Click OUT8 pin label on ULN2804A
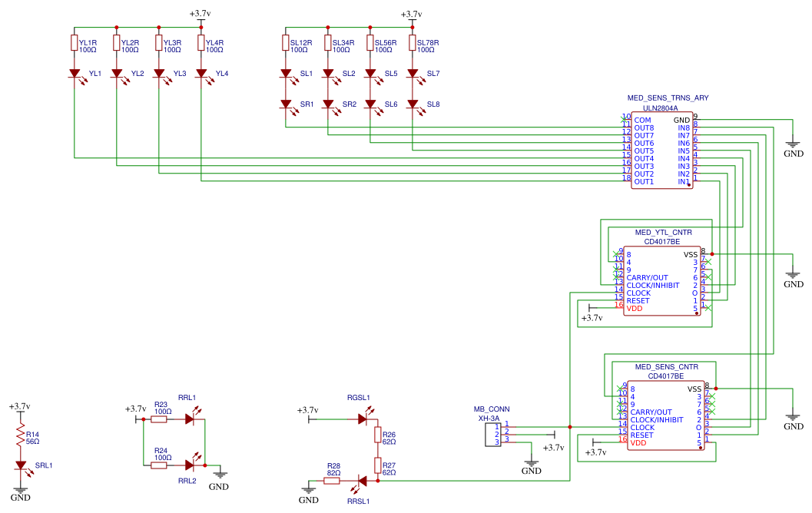This screenshot has height=513, width=812. [645, 127]
